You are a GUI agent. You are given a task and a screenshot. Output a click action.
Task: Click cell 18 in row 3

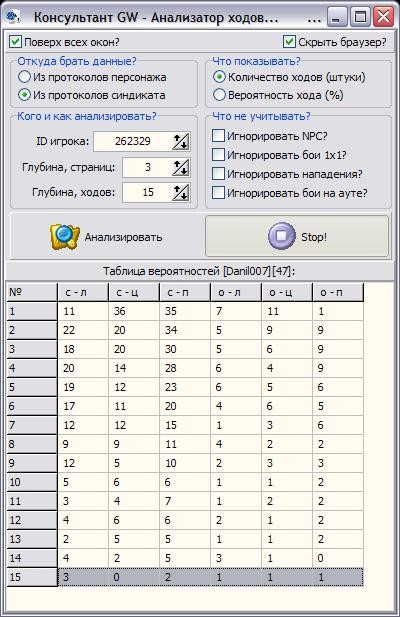pyautogui.click(x=83, y=349)
